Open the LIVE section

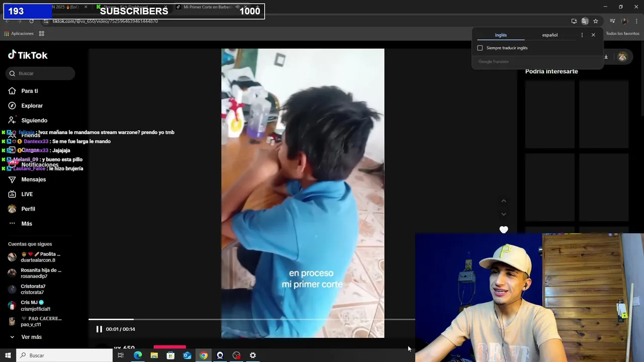21,194
